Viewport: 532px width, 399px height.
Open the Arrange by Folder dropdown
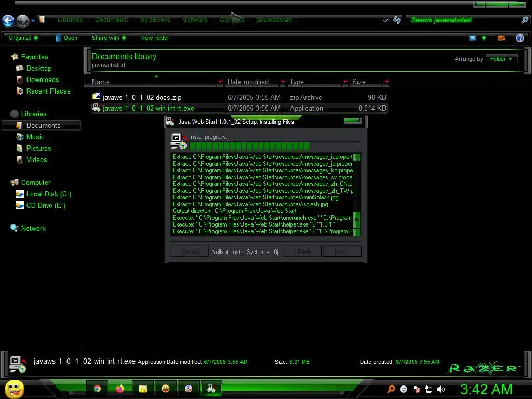(501, 59)
